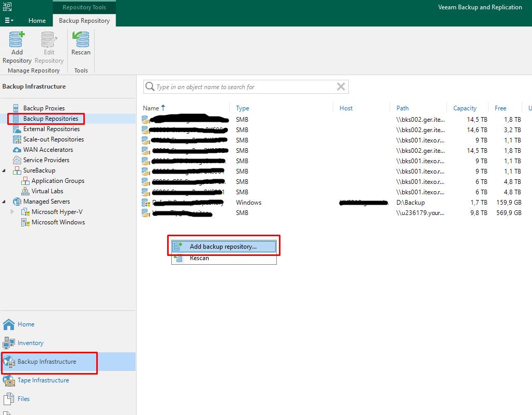Click the 569,9 GB free value
The height and width of the screenshot is (415, 532).
(509, 213)
